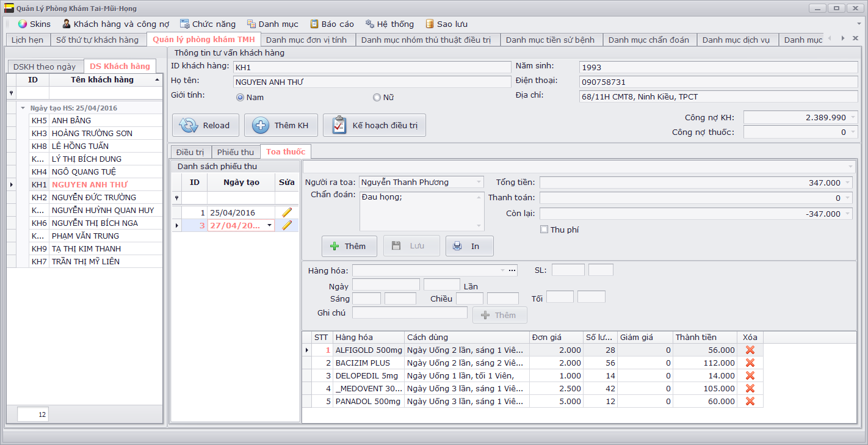Expand the Hàng hóa combo box dropdown
Image resolution: width=868 pixels, height=445 pixels.
point(502,270)
